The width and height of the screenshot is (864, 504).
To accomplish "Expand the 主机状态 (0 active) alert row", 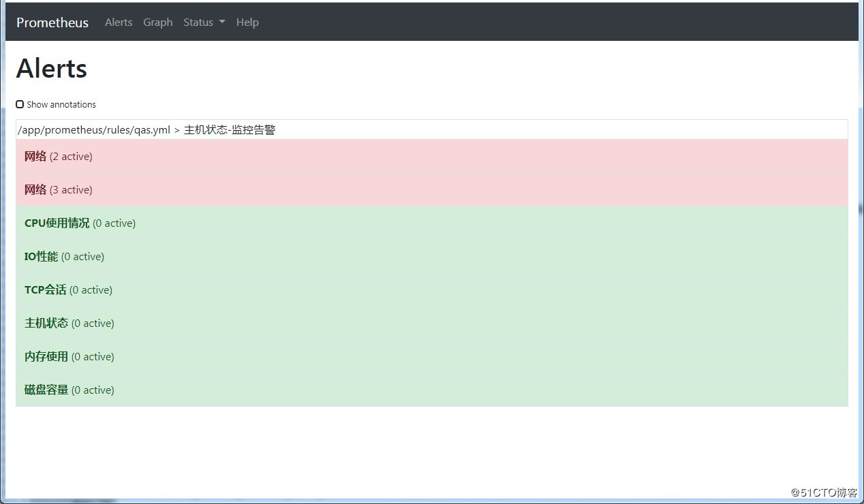I will coord(432,323).
